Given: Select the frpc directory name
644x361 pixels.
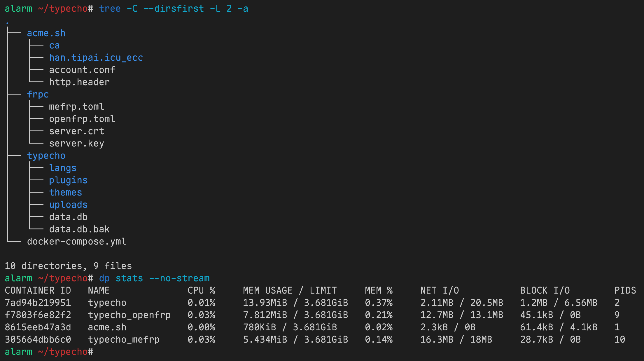Looking at the screenshot, I should 38,95.
